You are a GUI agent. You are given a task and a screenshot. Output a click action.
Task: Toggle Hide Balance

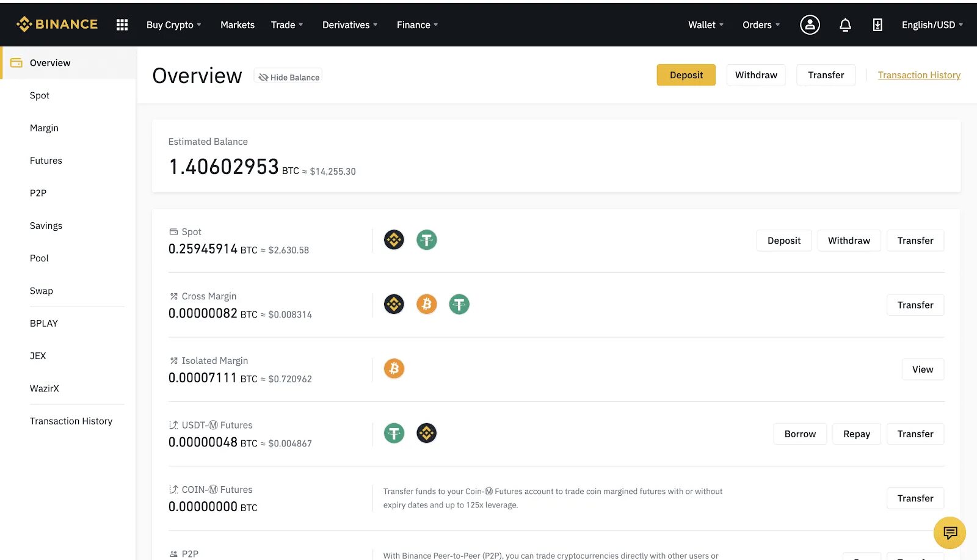pos(288,76)
